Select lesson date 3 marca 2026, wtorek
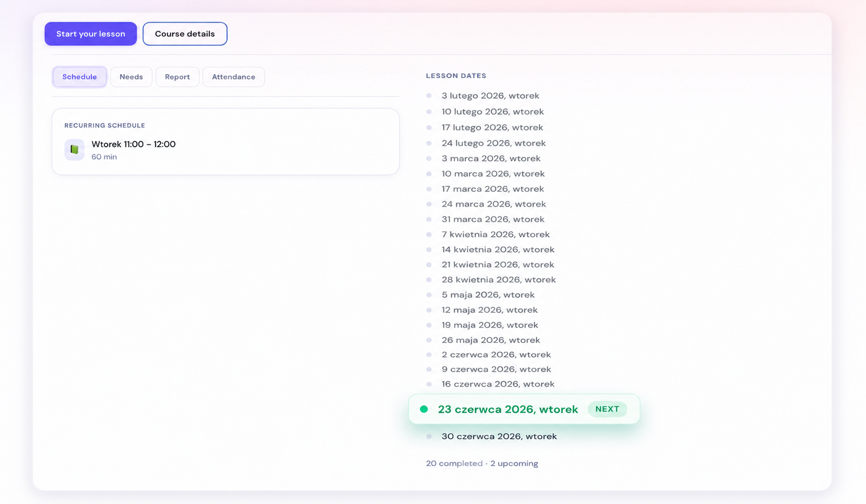866x504 pixels. coord(491,159)
